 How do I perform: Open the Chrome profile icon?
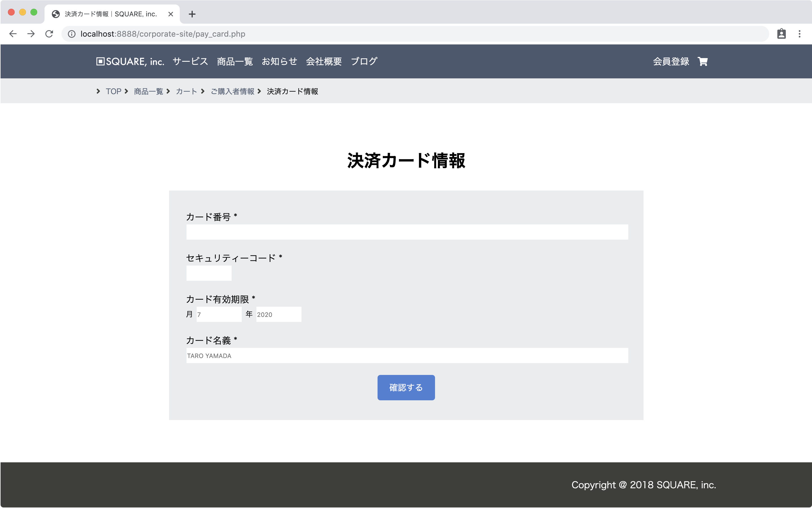click(x=782, y=34)
